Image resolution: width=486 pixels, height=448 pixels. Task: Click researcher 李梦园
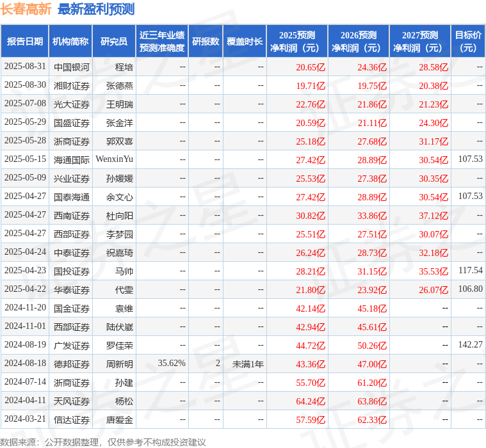120,234
